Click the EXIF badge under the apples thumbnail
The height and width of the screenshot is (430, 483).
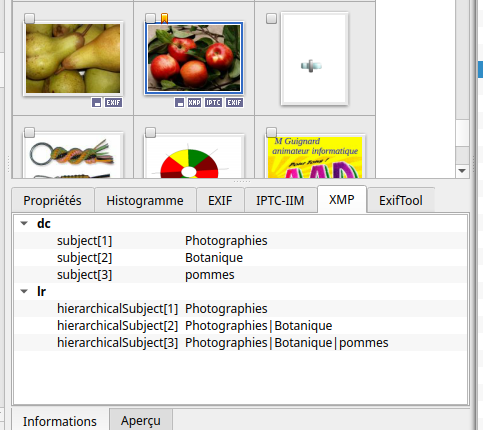234,103
